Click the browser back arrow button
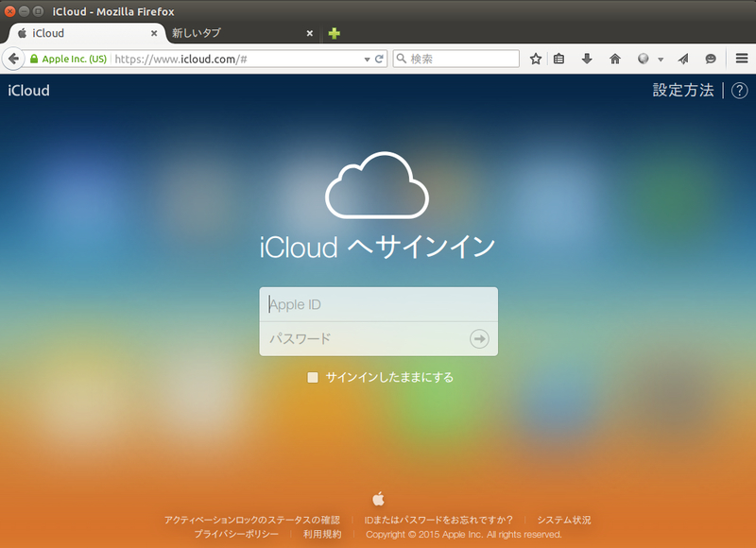Image resolution: width=756 pixels, height=548 pixels. click(13, 59)
